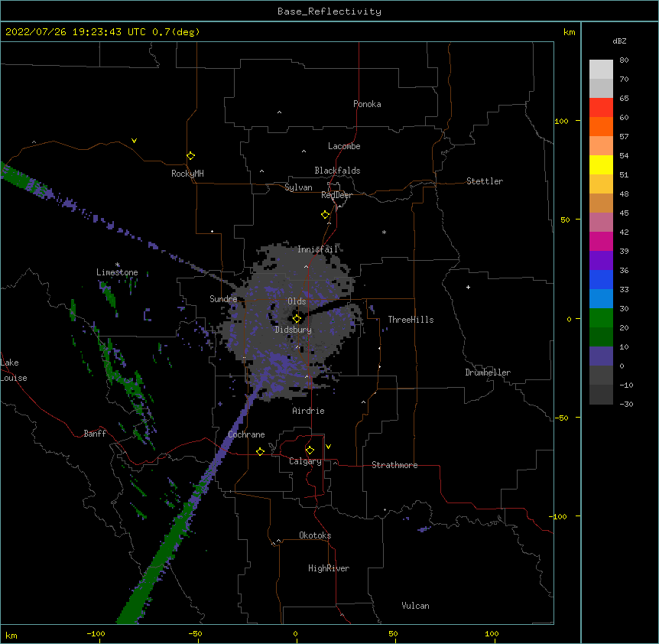Click the Innisfail city label
Image resolution: width=659 pixels, height=644 pixels.
coord(317,249)
